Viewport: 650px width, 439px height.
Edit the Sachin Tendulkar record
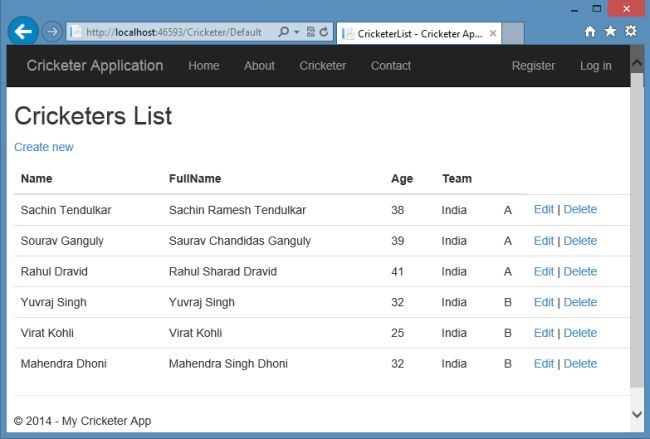click(543, 210)
